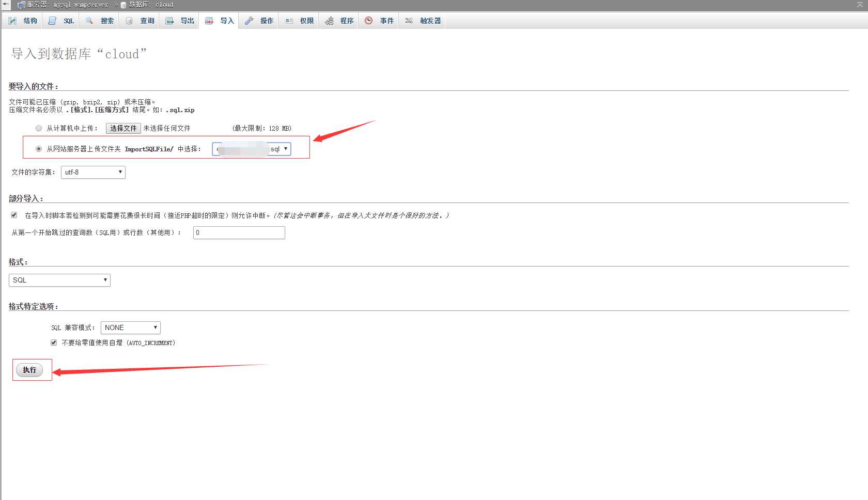Toggle the 不要给零值使用自增 checkbox

pos(54,342)
